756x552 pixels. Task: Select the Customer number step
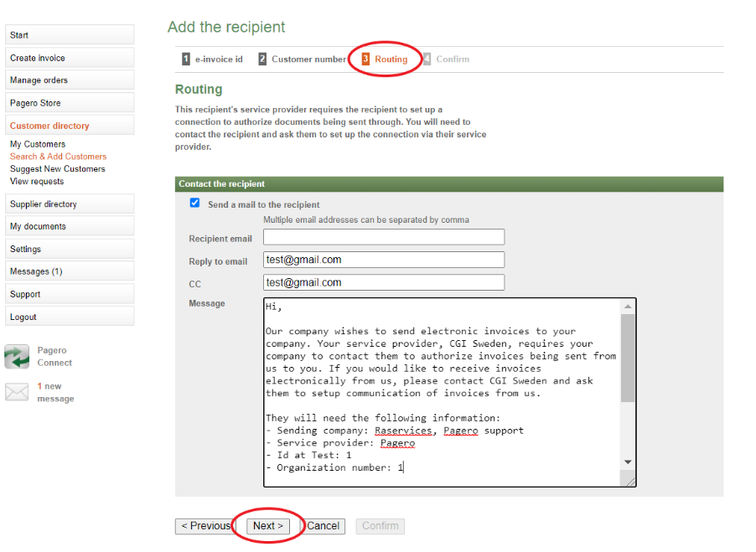[302, 59]
